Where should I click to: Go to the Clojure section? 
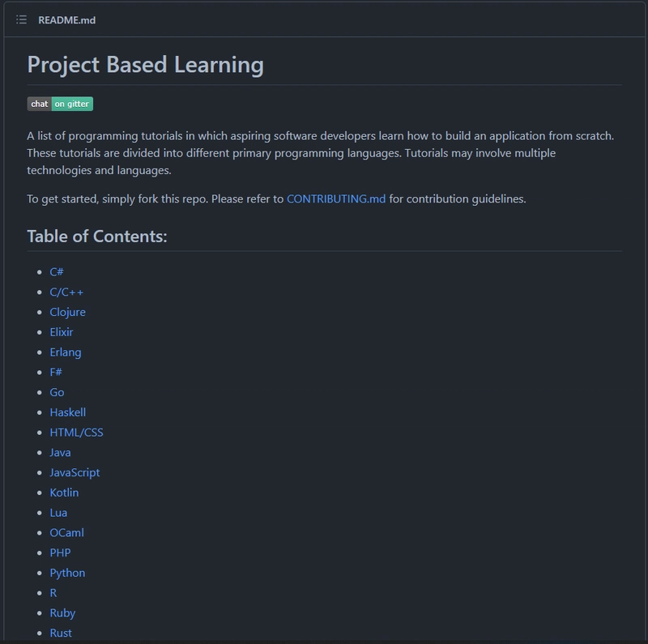[x=68, y=312]
